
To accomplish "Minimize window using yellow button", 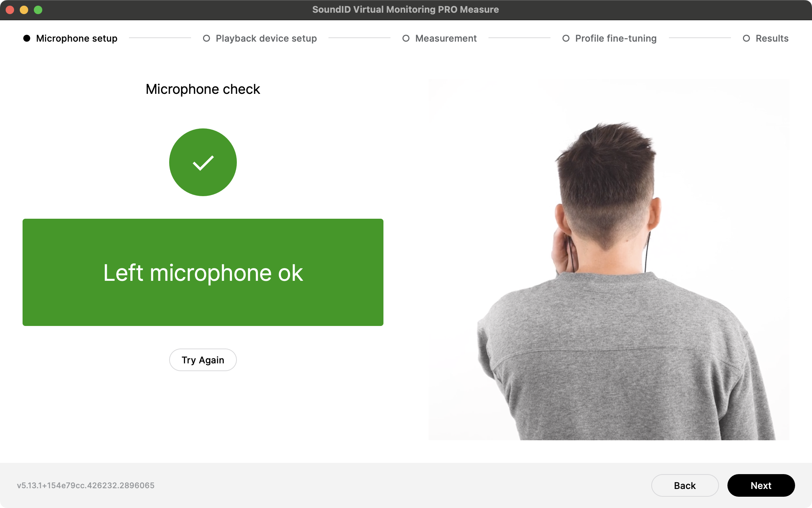I will (x=24, y=10).
